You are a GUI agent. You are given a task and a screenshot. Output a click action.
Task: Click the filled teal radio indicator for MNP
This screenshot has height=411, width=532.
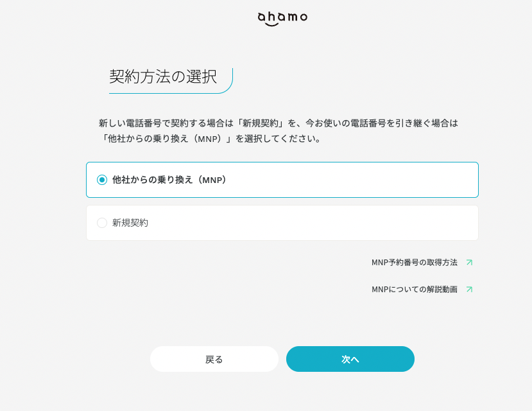[101, 180]
